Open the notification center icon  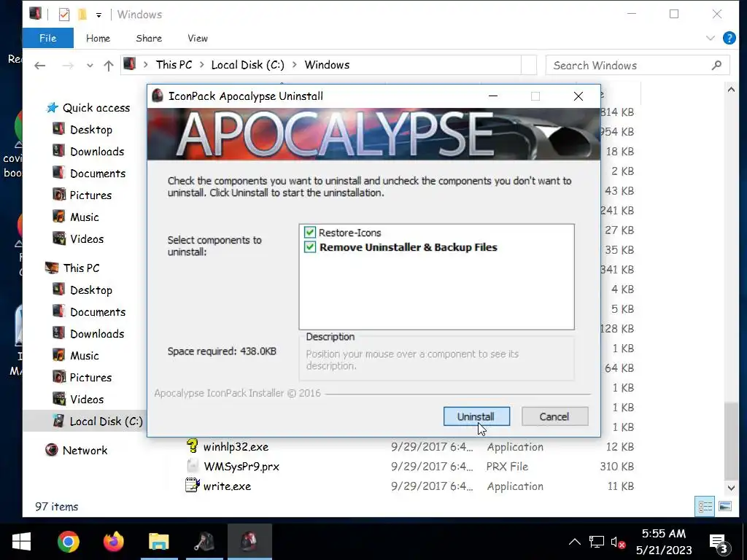pyautogui.click(x=718, y=542)
